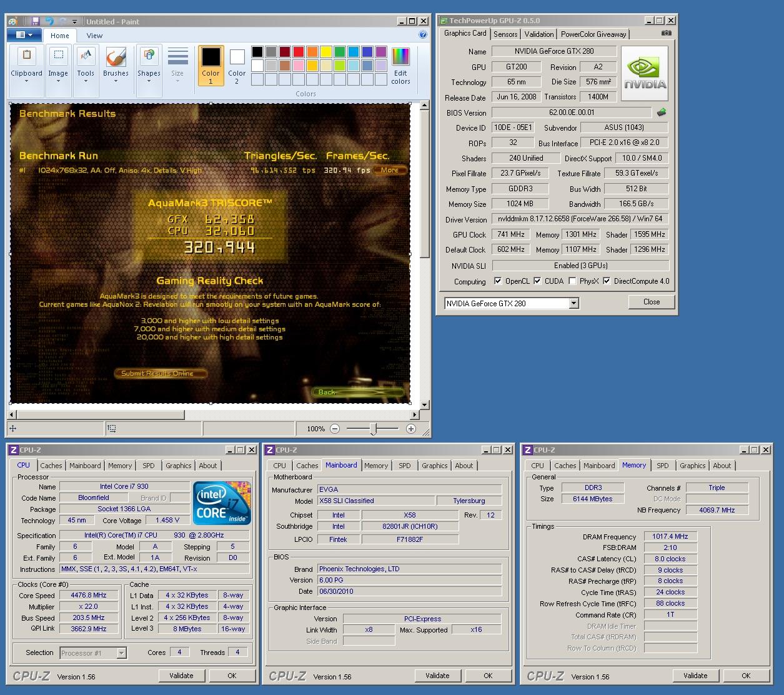Screen dimensions: 784x695
Task: Select the Home tab in Paint
Action: pyautogui.click(x=60, y=36)
